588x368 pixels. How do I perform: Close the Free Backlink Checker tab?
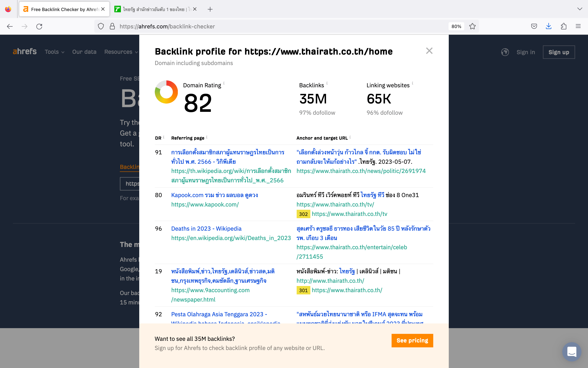point(103,9)
